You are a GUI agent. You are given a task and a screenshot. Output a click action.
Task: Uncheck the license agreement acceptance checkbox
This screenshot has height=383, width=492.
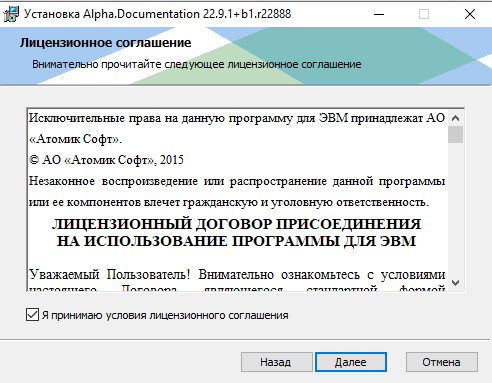(x=32, y=315)
